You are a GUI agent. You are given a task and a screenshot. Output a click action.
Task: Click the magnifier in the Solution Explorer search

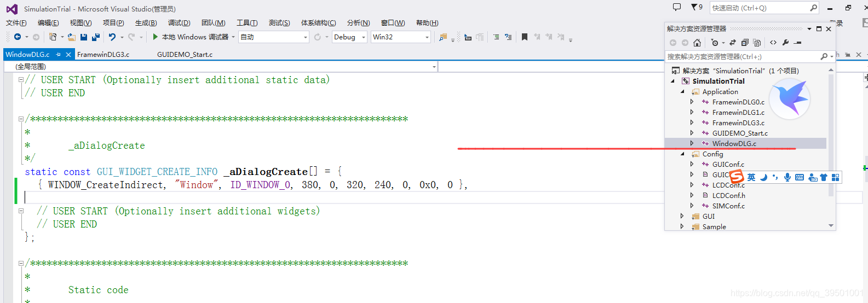pyautogui.click(x=824, y=56)
